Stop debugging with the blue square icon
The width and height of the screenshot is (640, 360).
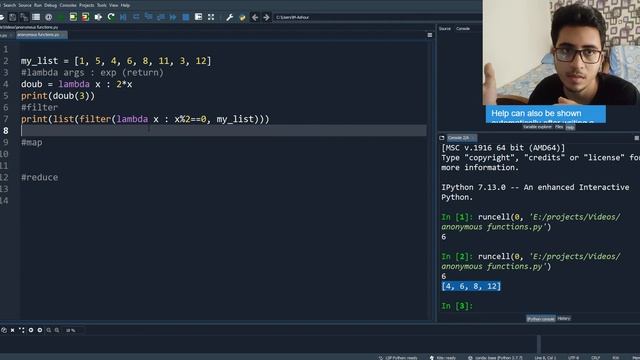186,17
